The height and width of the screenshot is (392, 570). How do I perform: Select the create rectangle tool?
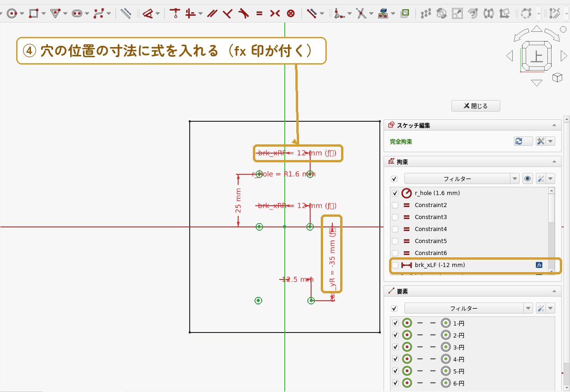33,13
